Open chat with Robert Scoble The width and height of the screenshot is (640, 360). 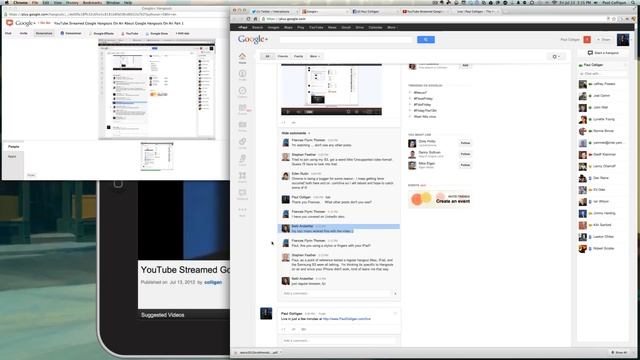(602, 249)
